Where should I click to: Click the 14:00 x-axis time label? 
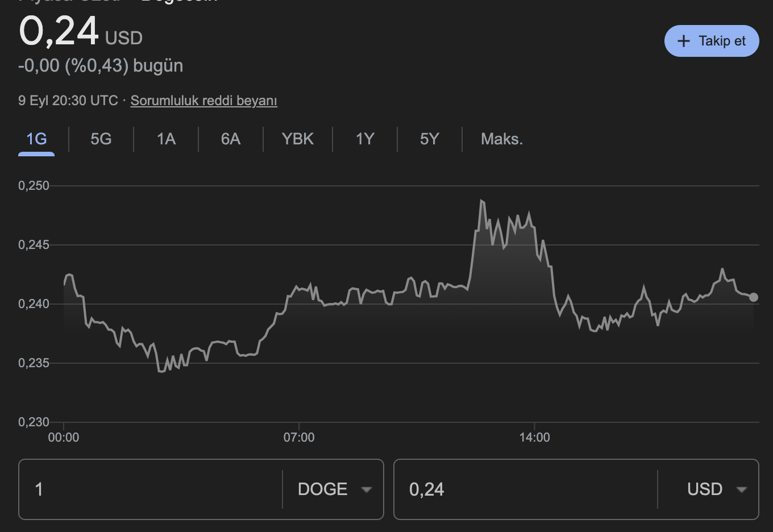[x=535, y=437]
